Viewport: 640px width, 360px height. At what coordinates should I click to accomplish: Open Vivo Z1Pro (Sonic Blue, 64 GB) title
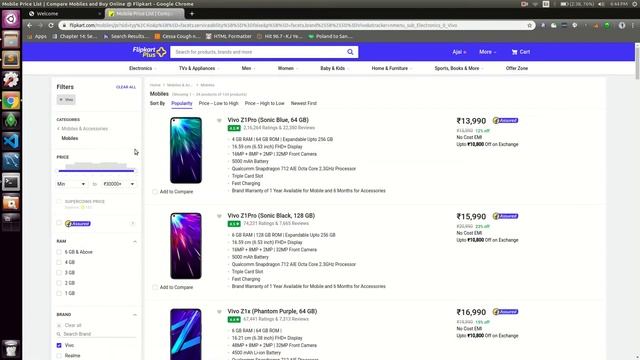click(x=268, y=120)
